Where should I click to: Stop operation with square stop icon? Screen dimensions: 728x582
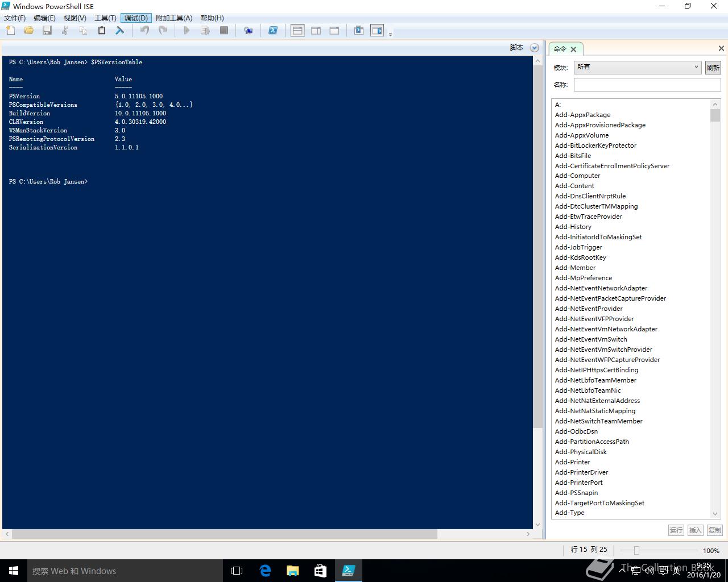coord(224,31)
